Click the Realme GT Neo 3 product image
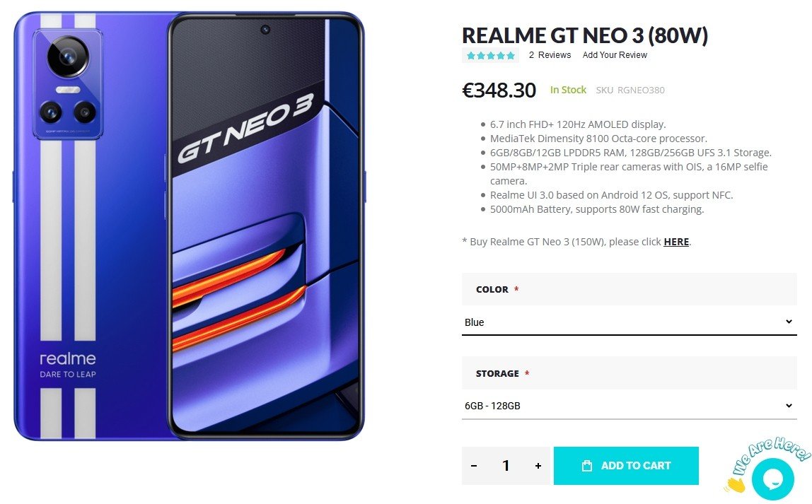The height and width of the screenshot is (504, 812). click(189, 226)
